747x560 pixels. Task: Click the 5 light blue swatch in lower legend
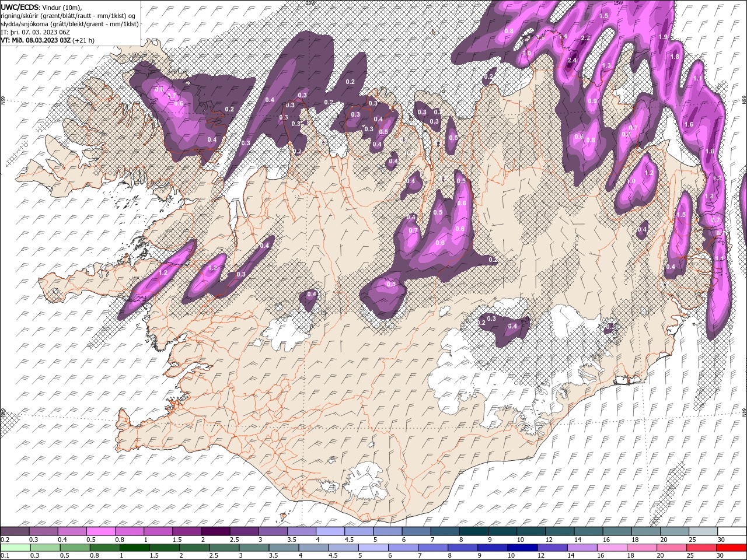373,548
